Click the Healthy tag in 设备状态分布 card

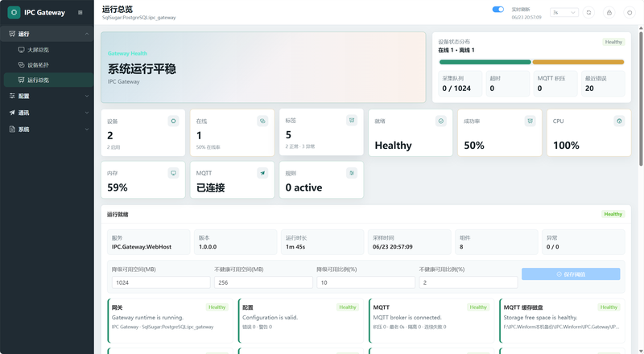click(613, 42)
